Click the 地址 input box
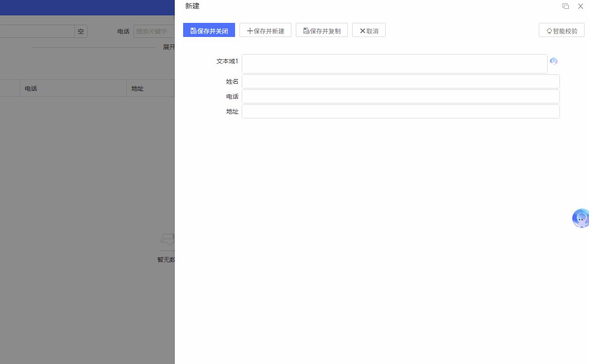 (401, 111)
